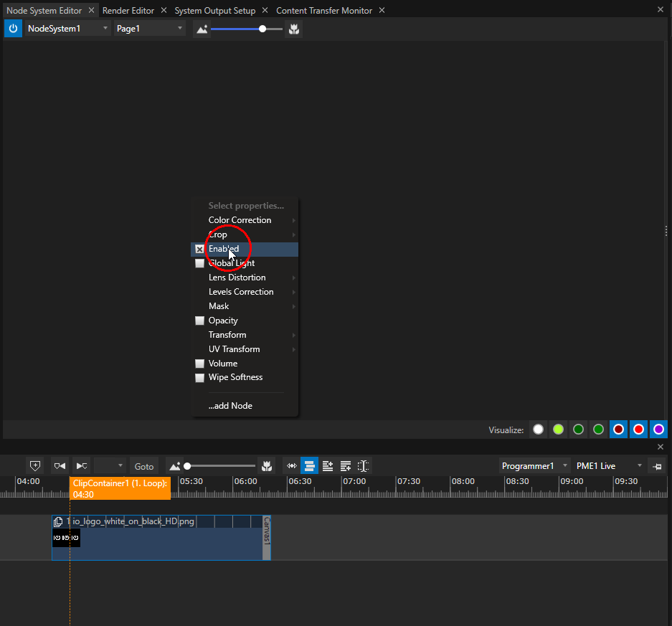Toggle the bright red Visualize circle
This screenshot has width=672, height=626.
[x=638, y=430]
